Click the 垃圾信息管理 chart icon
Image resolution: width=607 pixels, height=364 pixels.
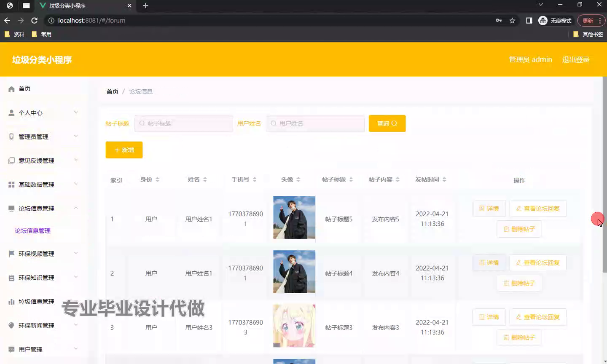coord(11,302)
